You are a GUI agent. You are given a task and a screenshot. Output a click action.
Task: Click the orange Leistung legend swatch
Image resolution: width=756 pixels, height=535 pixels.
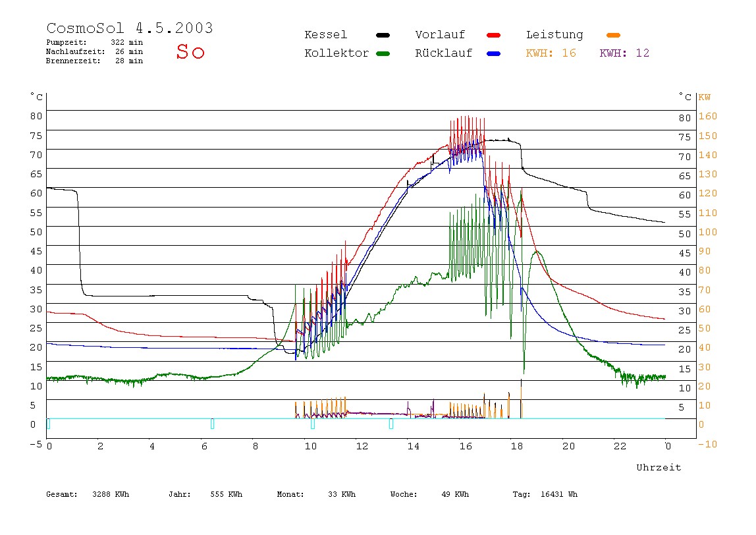pos(613,35)
